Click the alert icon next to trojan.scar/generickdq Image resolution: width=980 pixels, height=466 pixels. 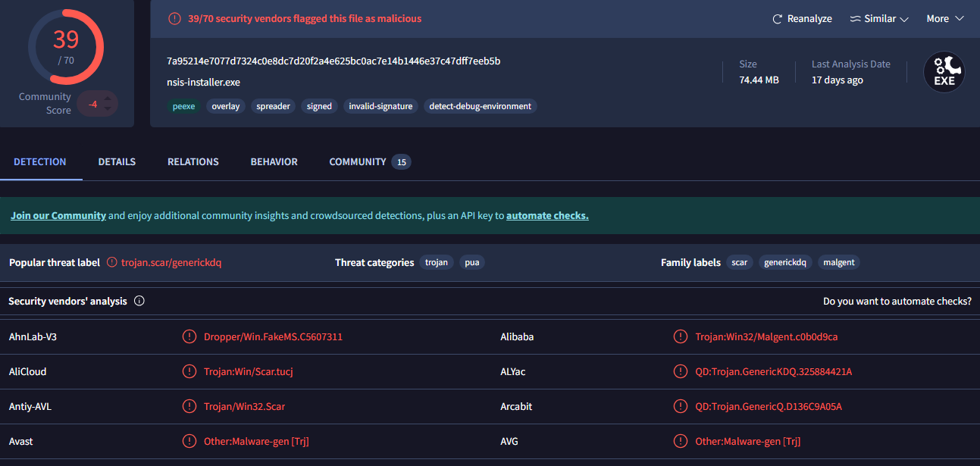112,262
